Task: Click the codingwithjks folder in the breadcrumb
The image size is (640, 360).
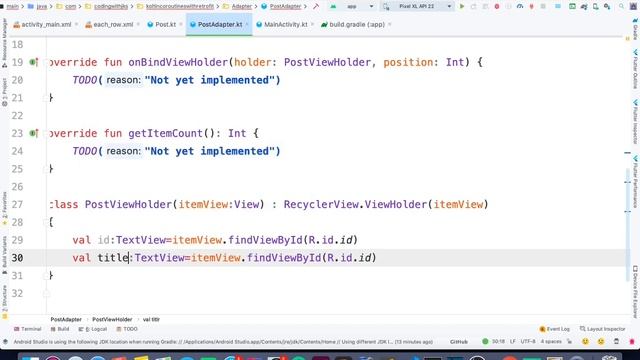Action: pos(107,7)
